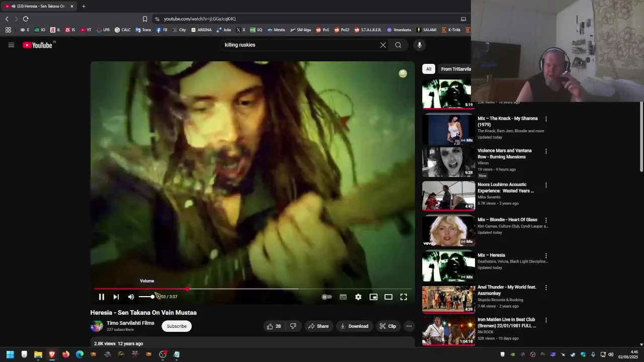Select the 'All' filter chip

coord(429,69)
